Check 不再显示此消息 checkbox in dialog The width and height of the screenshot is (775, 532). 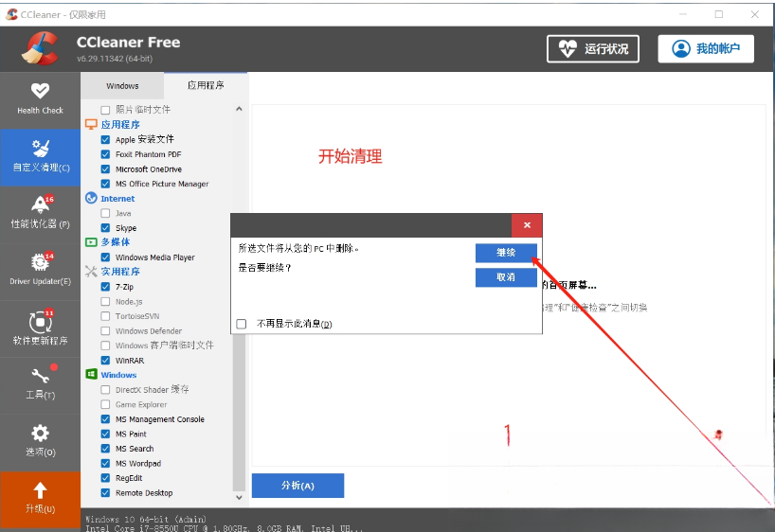pyautogui.click(x=242, y=324)
